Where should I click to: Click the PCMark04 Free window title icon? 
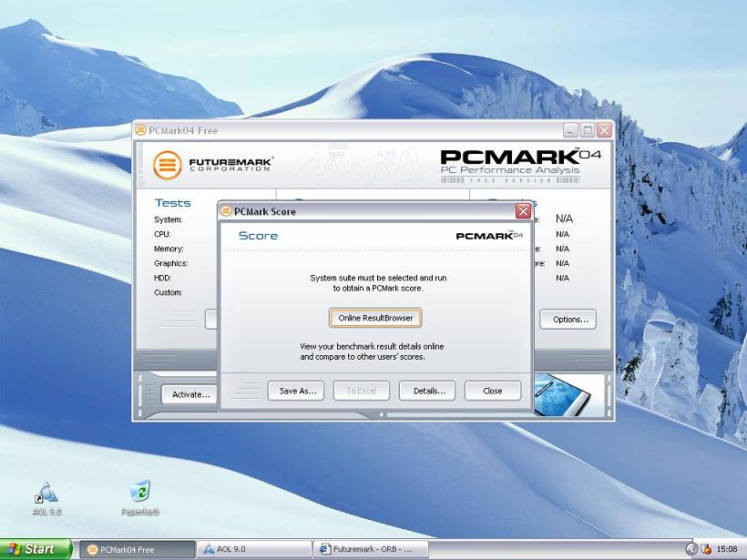click(x=140, y=129)
